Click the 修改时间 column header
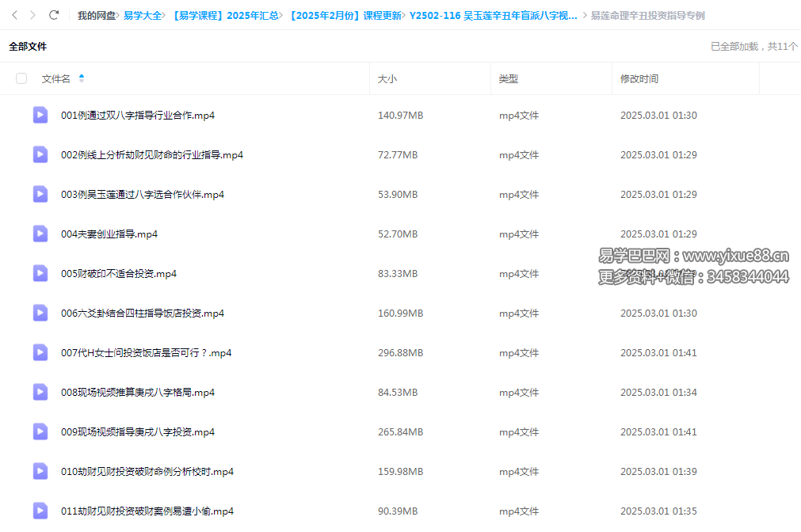Image resolution: width=801 pixels, height=532 pixels. tap(639, 78)
